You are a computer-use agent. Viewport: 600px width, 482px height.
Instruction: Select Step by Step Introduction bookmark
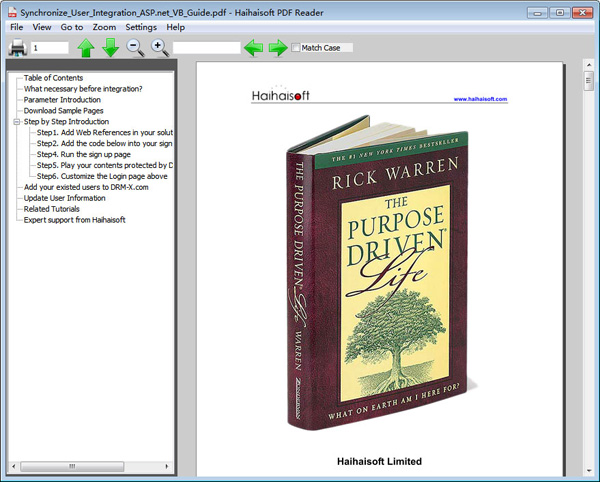tap(66, 122)
